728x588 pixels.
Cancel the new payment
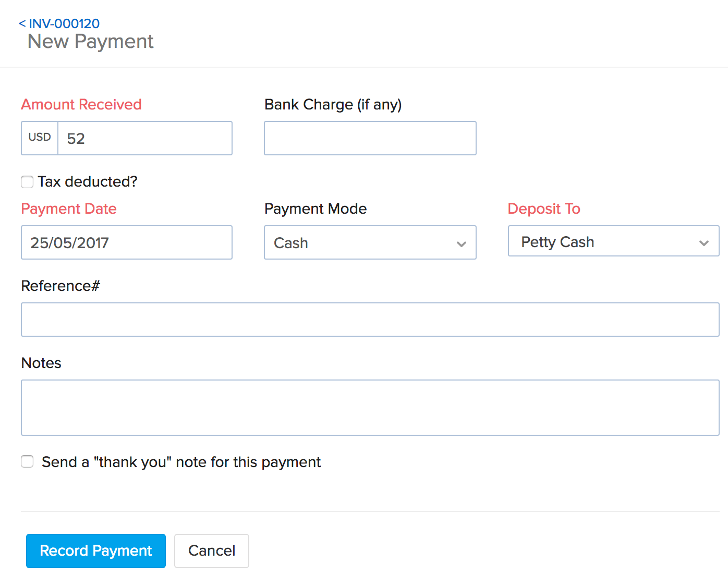coord(211,550)
